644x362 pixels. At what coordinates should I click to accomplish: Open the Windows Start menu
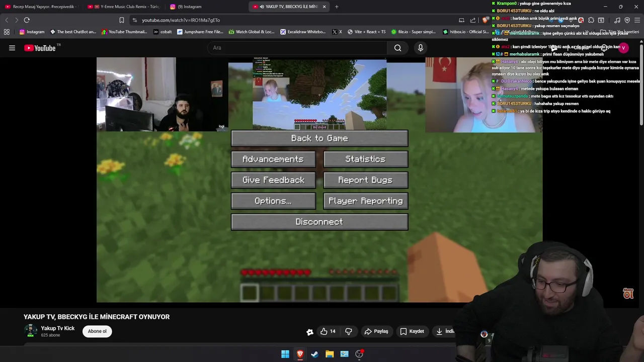(x=285, y=354)
